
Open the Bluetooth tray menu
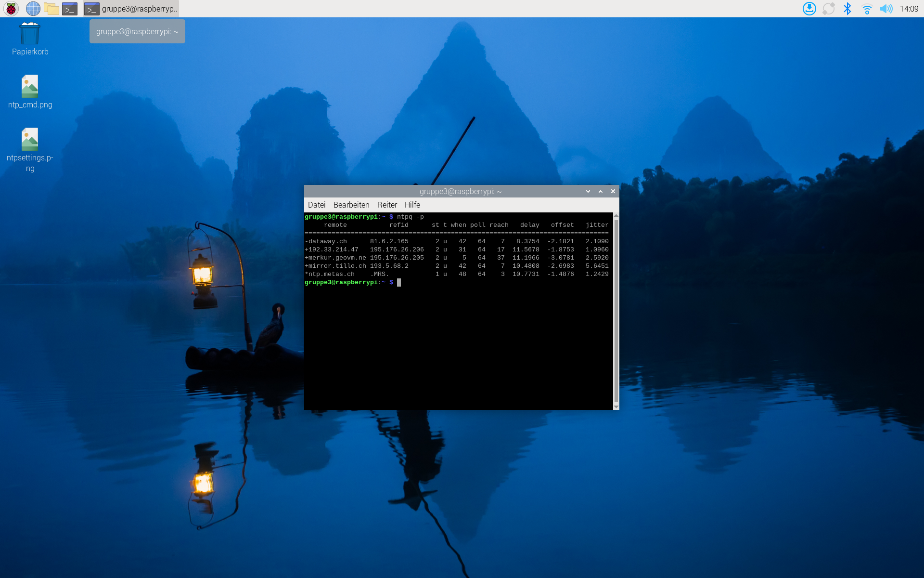[847, 9]
